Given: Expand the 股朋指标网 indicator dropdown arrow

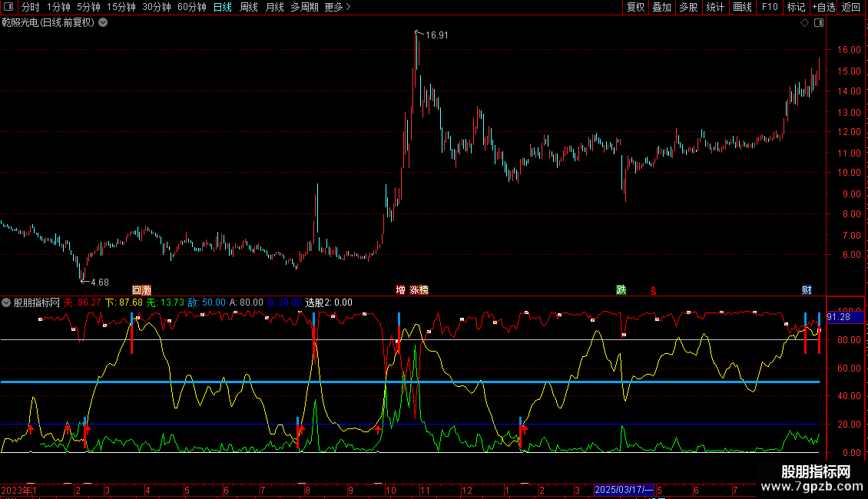Looking at the screenshot, I should coord(7,302).
